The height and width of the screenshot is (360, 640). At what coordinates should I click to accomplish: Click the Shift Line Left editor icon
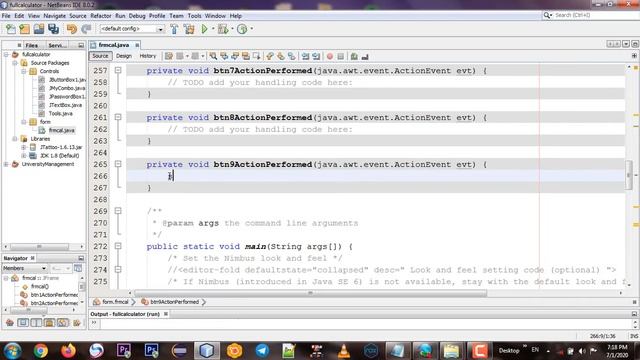pyautogui.click(x=305, y=56)
